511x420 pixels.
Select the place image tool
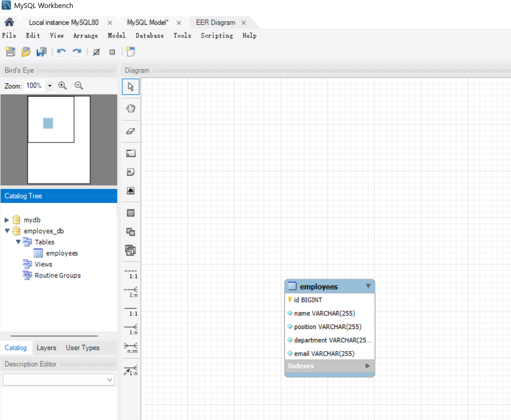[x=131, y=191]
